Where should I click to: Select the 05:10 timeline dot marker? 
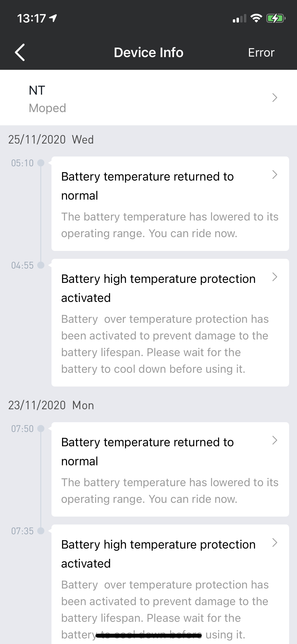[x=41, y=163]
